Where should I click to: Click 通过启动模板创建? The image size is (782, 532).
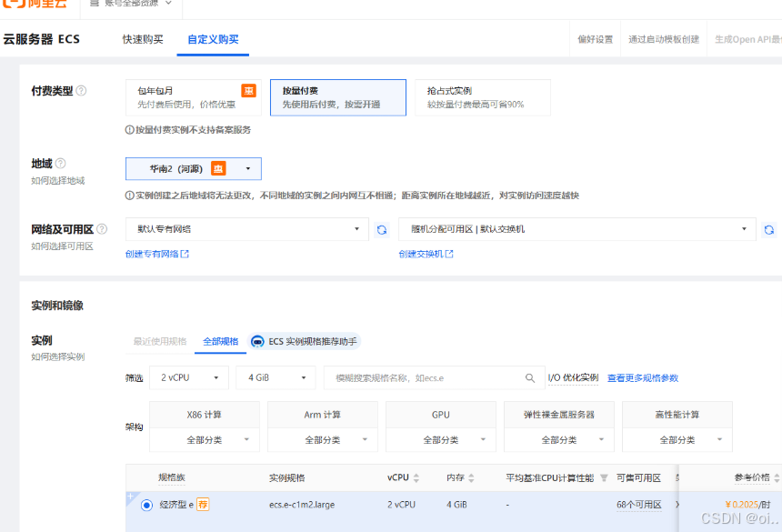664,39
